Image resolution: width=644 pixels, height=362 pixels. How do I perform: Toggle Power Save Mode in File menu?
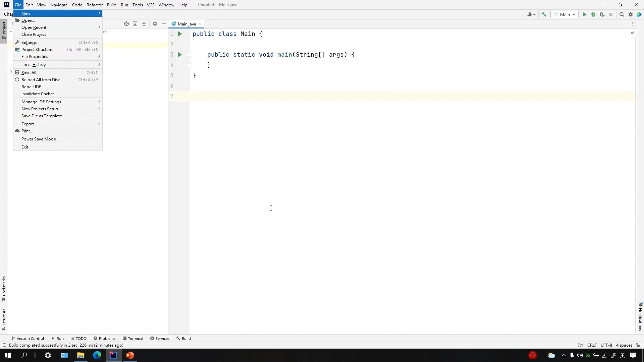tap(39, 139)
